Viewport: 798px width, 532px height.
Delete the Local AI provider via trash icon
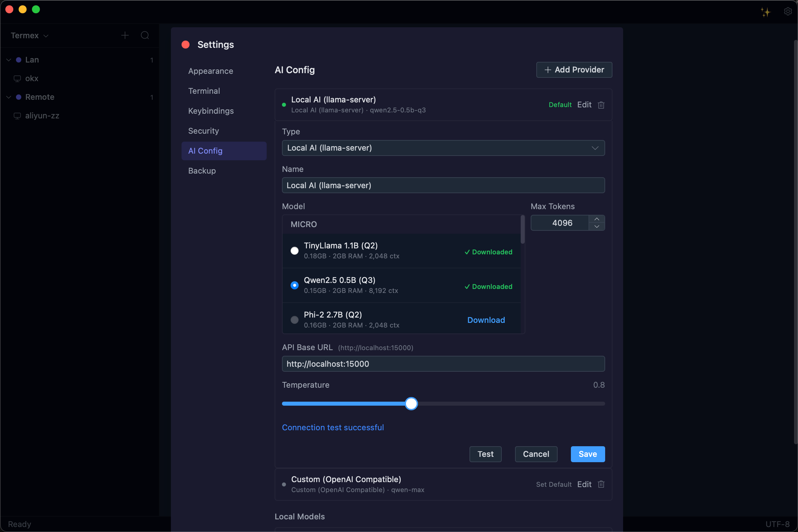601,105
